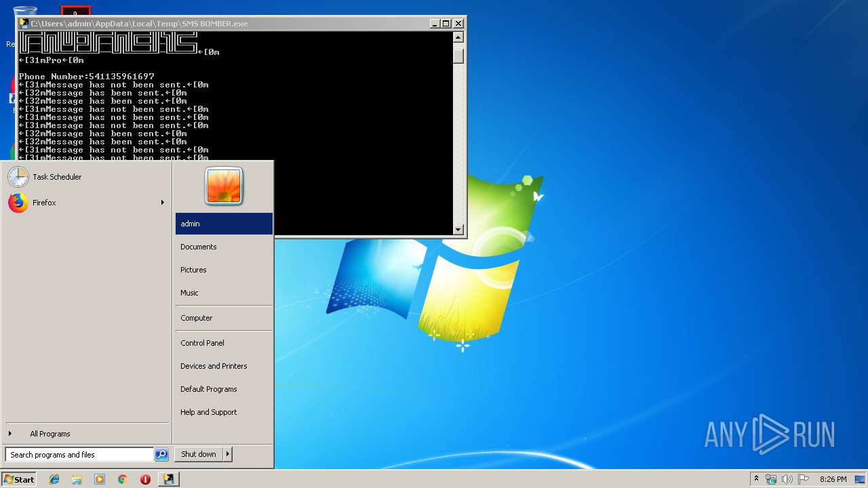Open Windows Media Player from taskbar

click(100, 479)
